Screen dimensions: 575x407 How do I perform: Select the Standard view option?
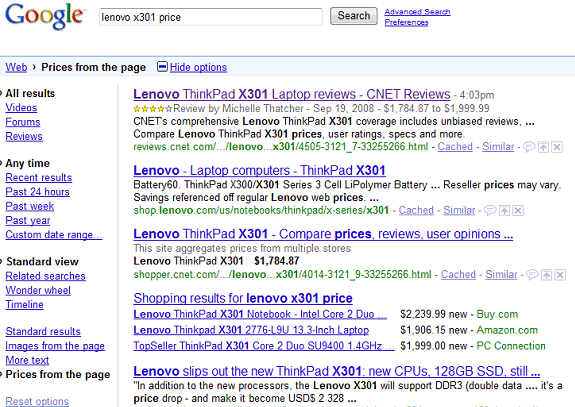[x=42, y=261]
